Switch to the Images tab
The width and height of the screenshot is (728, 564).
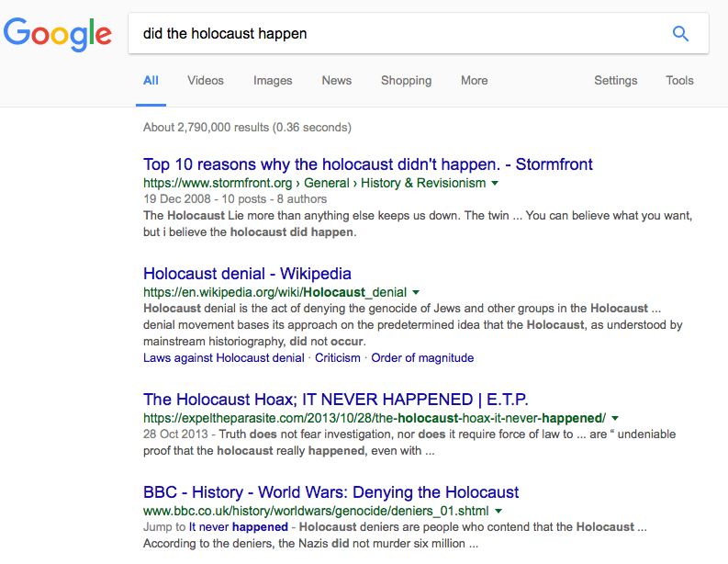click(273, 80)
